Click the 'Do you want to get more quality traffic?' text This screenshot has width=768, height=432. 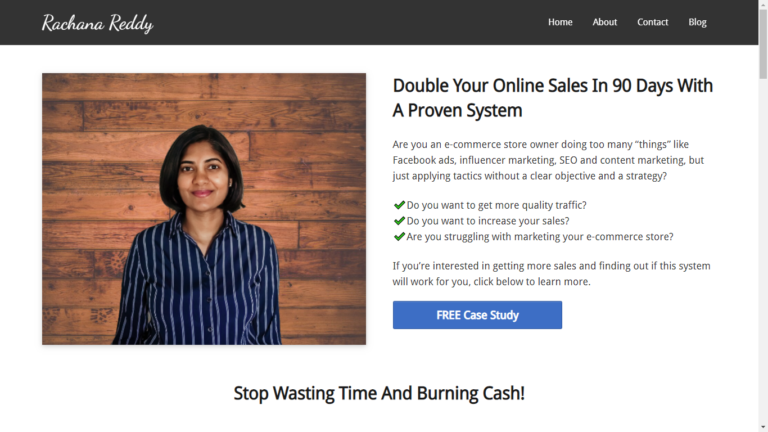[496, 205]
